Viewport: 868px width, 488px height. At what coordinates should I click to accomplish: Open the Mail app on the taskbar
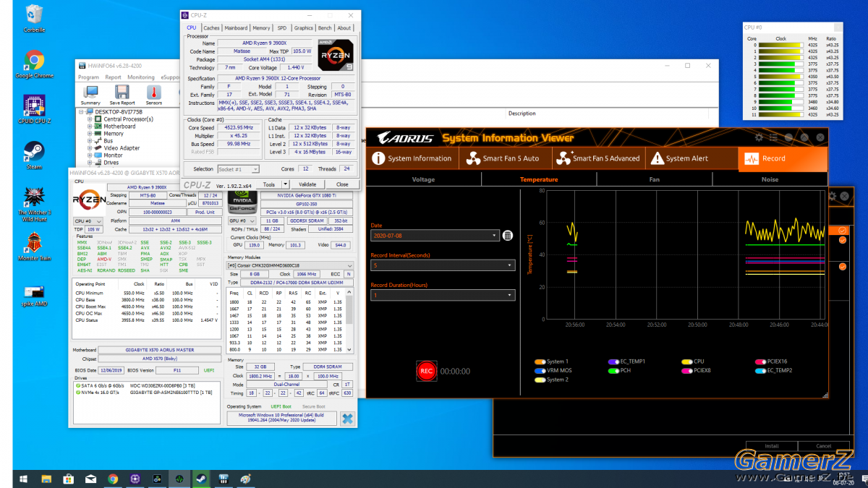click(x=91, y=479)
